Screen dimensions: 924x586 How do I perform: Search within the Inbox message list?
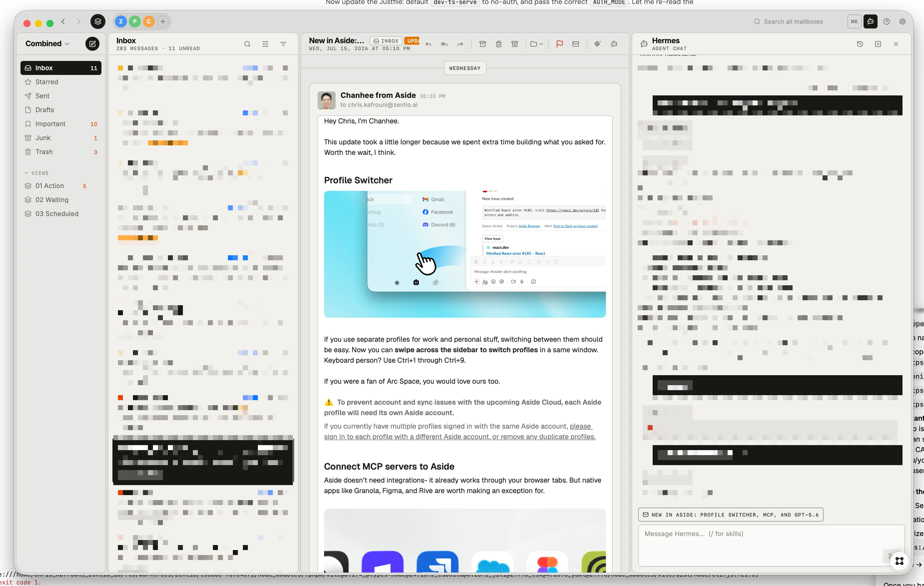coord(247,44)
